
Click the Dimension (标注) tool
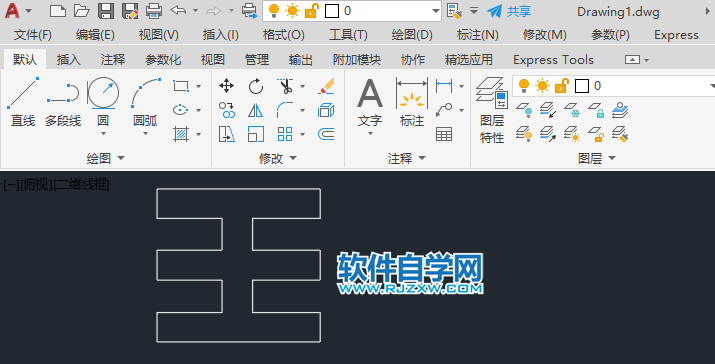click(x=412, y=101)
